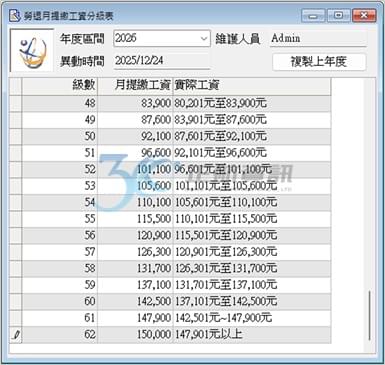
Task: Click grade cell 62
Action: coord(60,335)
